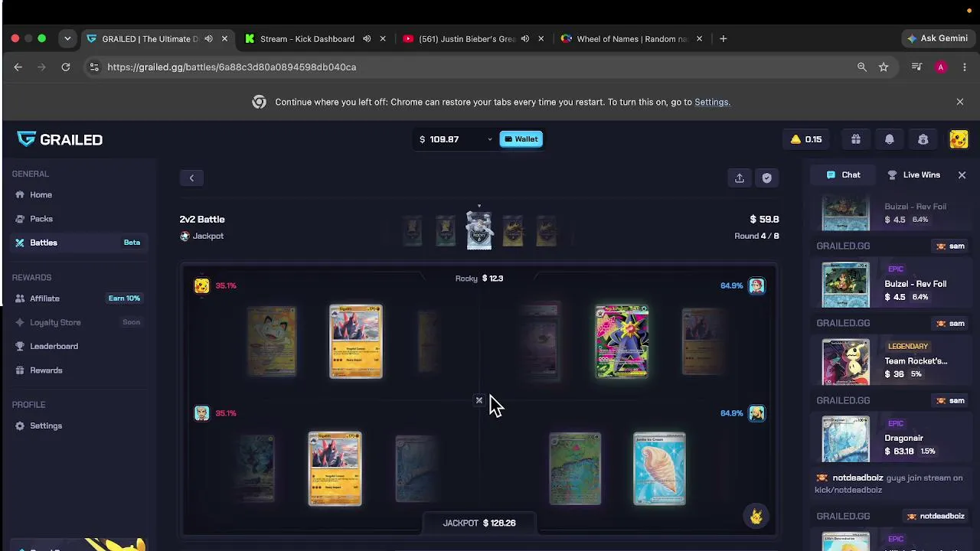Open the notifications bell
Screen dimensions: 980x551
point(890,139)
